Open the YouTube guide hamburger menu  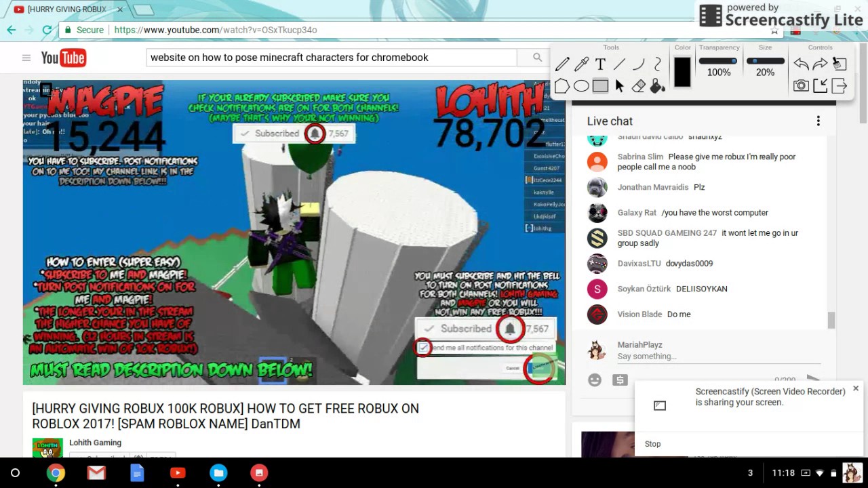(x=26, y=58)
